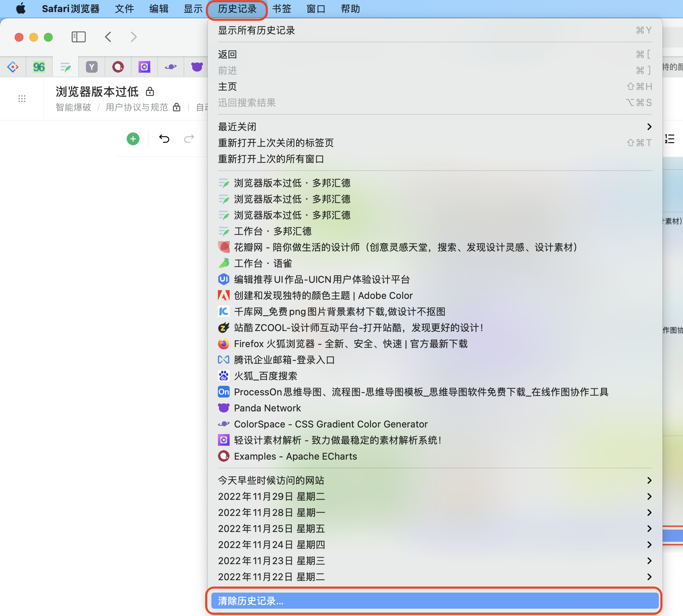Viewport: 683px width, 616px height.
Task: Open the grid dots app launcher icon
Action: (22, 99)
